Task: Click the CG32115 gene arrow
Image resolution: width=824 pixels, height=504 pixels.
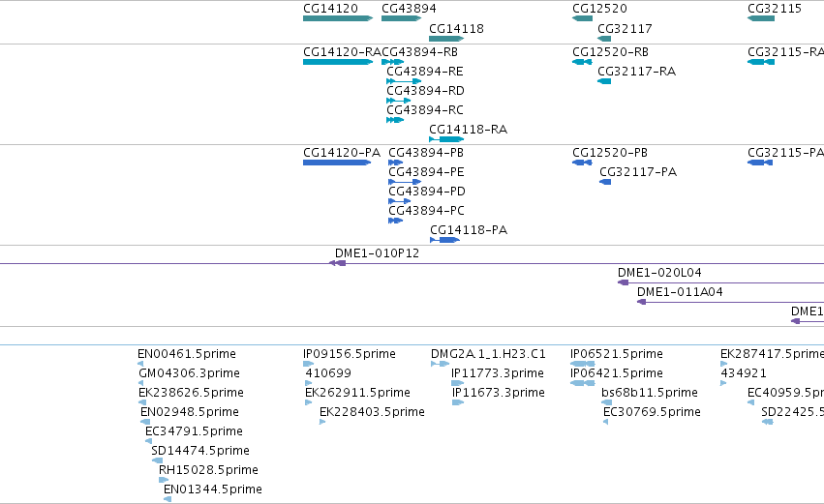Action: pyautogui.click(x=761, y=18)
